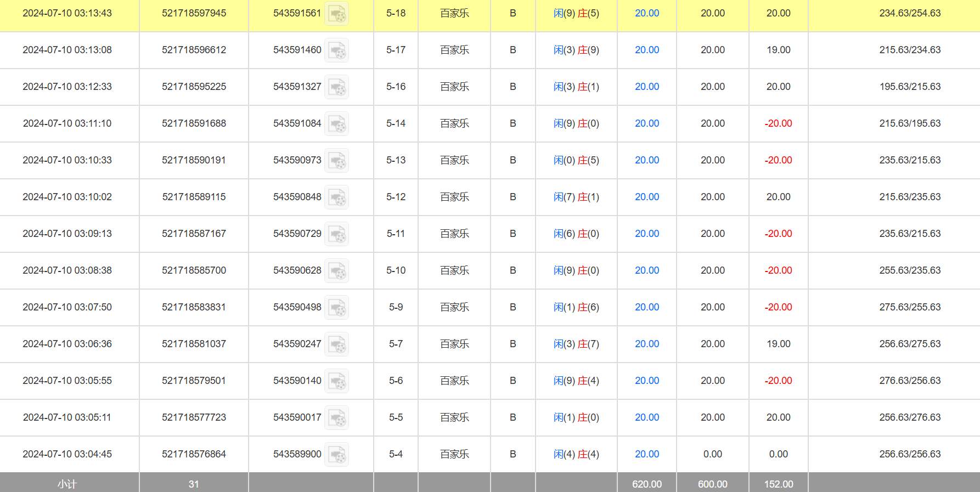Screen dimensions: 980x492
Task: Click video icon beside 543590247
Action: 336,344
